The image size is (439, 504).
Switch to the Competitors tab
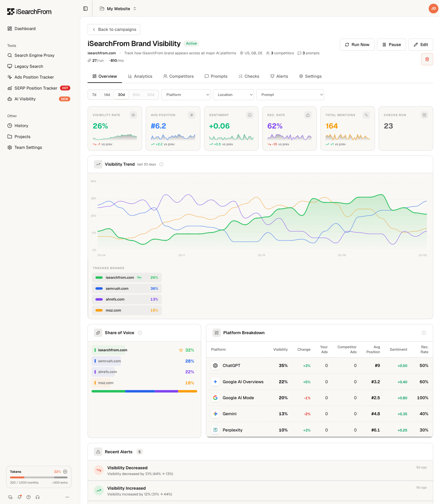(x=178, y=76)
